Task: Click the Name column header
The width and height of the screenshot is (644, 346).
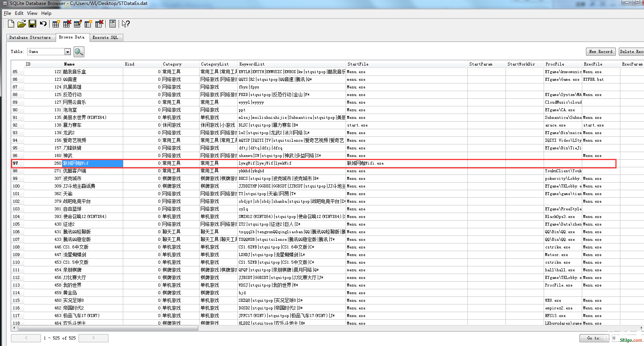Action: click(93, 64)
